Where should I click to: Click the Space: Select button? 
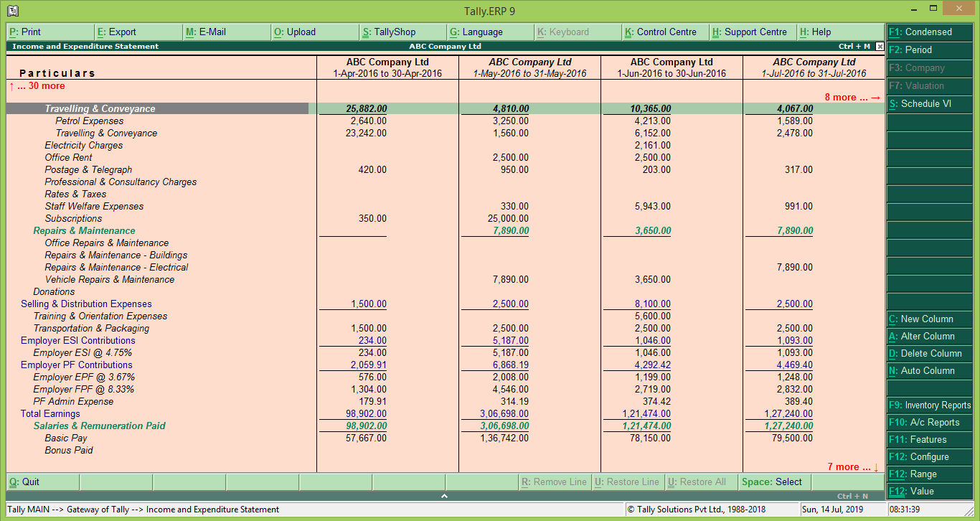point(776,482)
